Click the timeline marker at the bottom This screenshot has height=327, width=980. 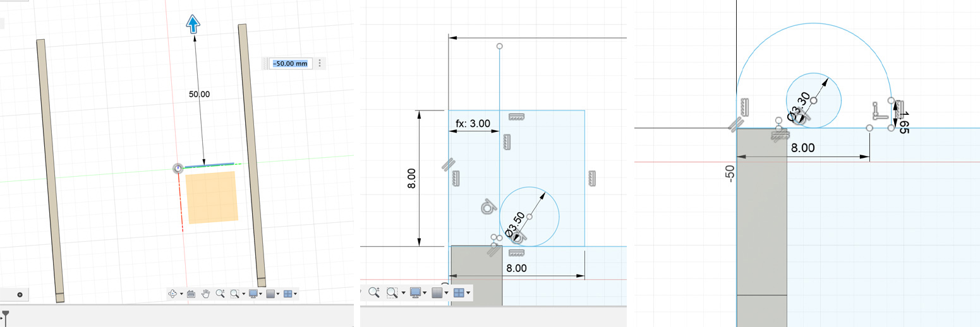(6, 314)
